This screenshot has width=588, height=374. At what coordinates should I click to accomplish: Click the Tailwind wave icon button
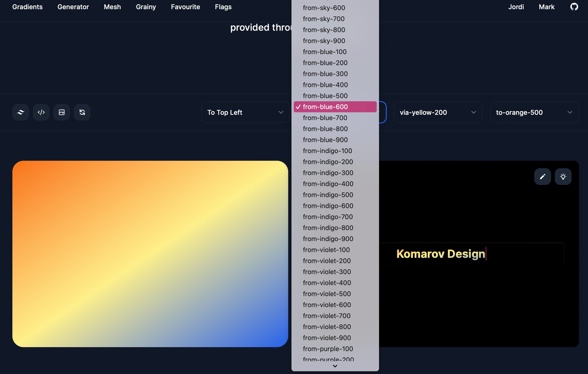coord(21,112)
